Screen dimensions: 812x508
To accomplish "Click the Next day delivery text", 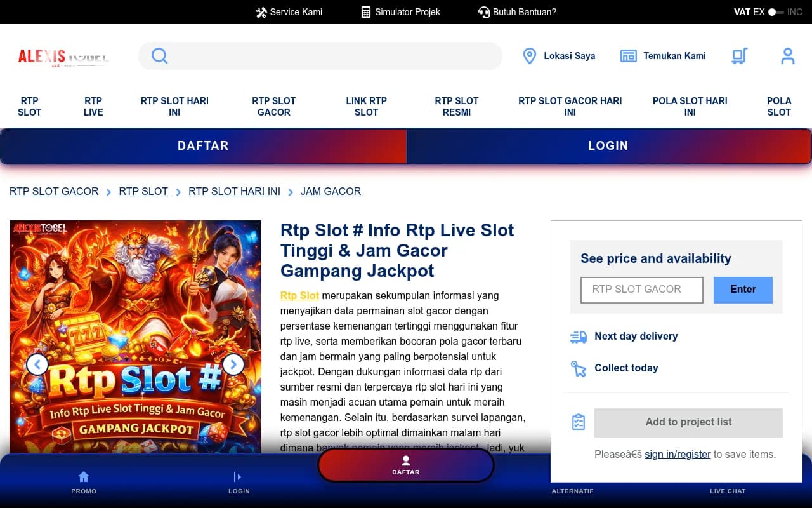I will click(x=636, y=337).
